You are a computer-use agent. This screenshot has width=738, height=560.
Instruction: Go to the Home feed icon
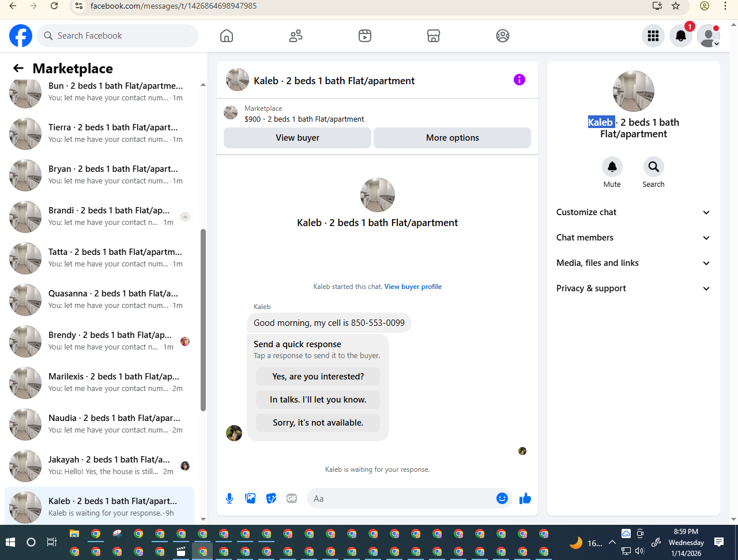227,36
